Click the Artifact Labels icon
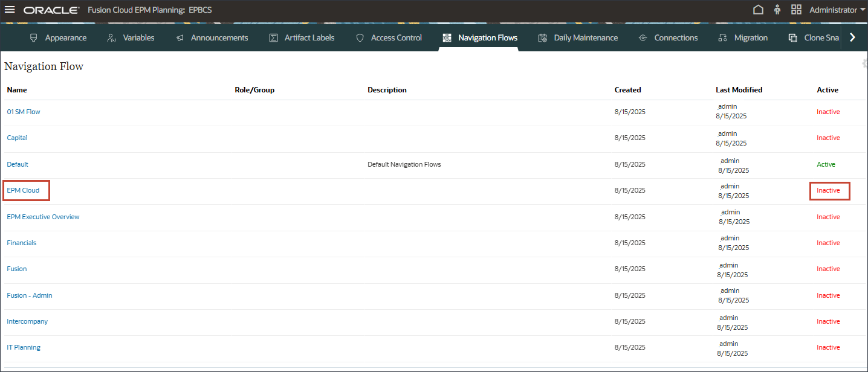The image size is (868, 372). [x=273, y=37]
